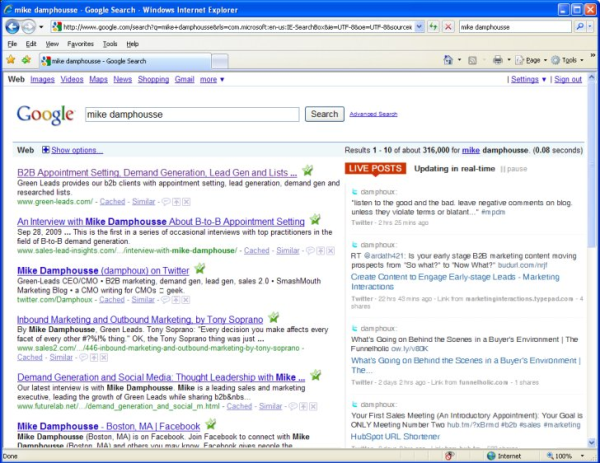
Task: Click the browser Back arrow button
Action: pos(12,27)
